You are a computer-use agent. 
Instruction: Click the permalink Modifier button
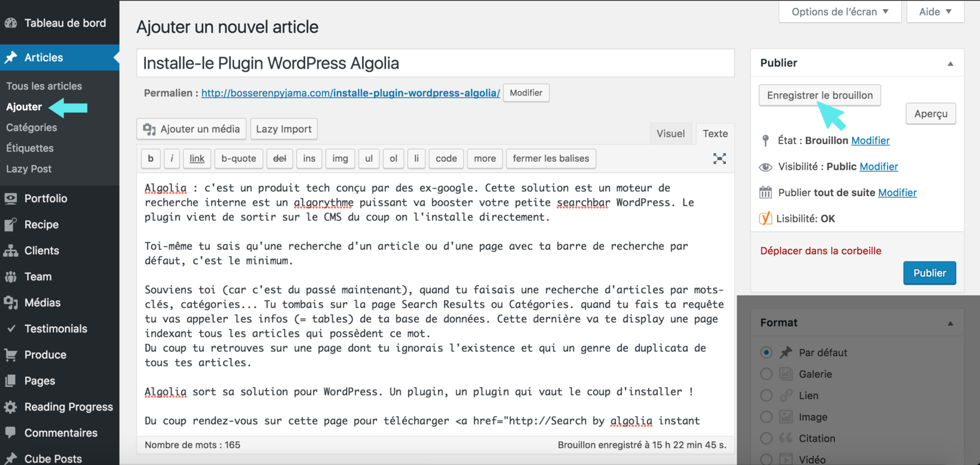pos(526,93)
